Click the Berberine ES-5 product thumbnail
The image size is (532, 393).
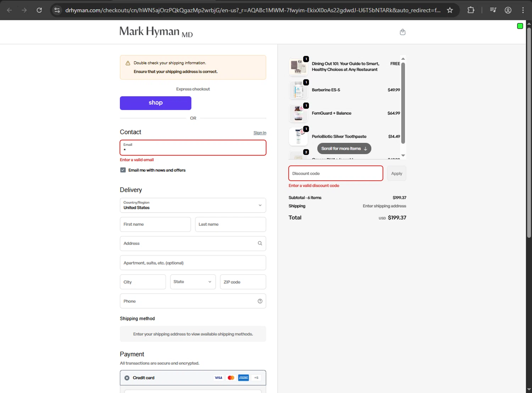click(298, 90)
